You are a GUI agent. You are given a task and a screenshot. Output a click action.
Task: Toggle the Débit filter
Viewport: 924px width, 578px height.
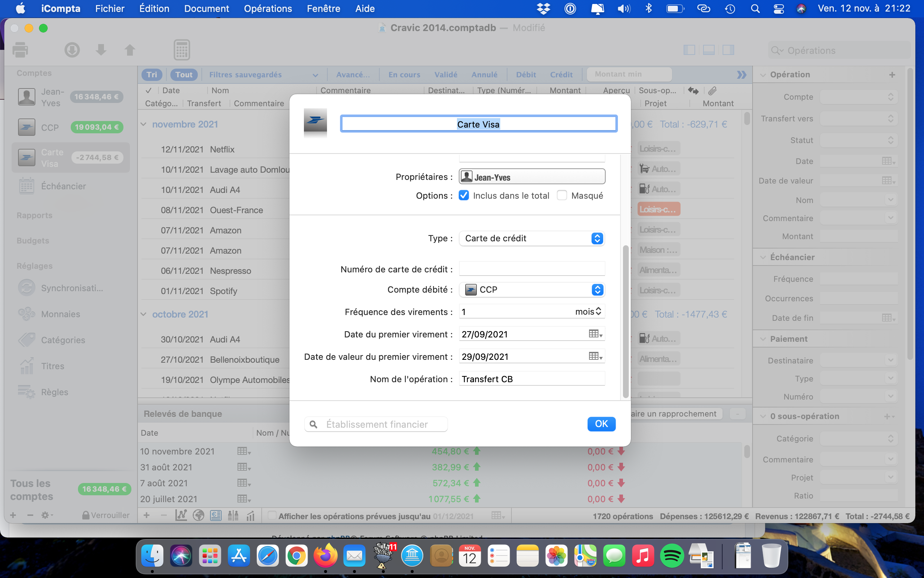coord(526,74)
